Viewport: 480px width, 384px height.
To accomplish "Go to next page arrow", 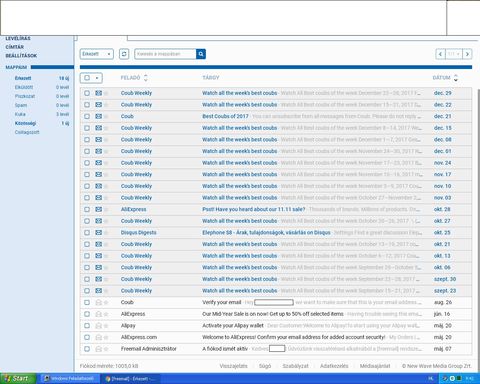I will coord(467,54).
